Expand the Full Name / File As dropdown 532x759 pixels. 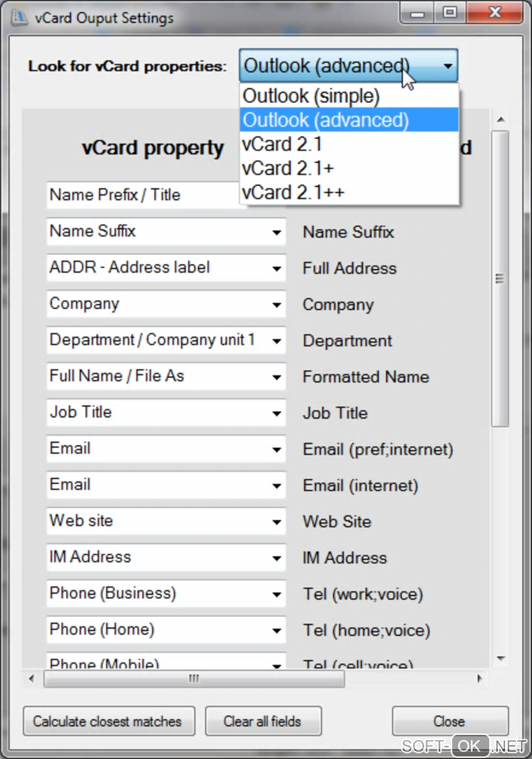[x=276, y=377]
